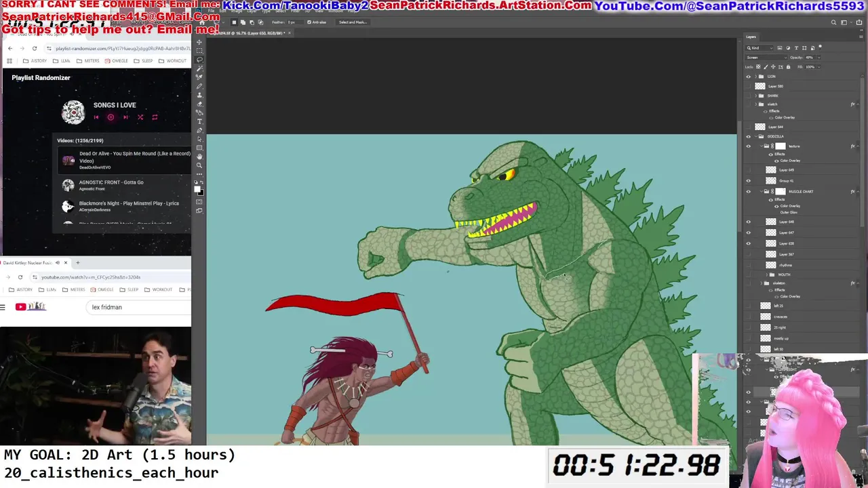Hide the MUSCLE CHART group
The width and height of the screenshot is (868, 488).
(x=749, y=191)
